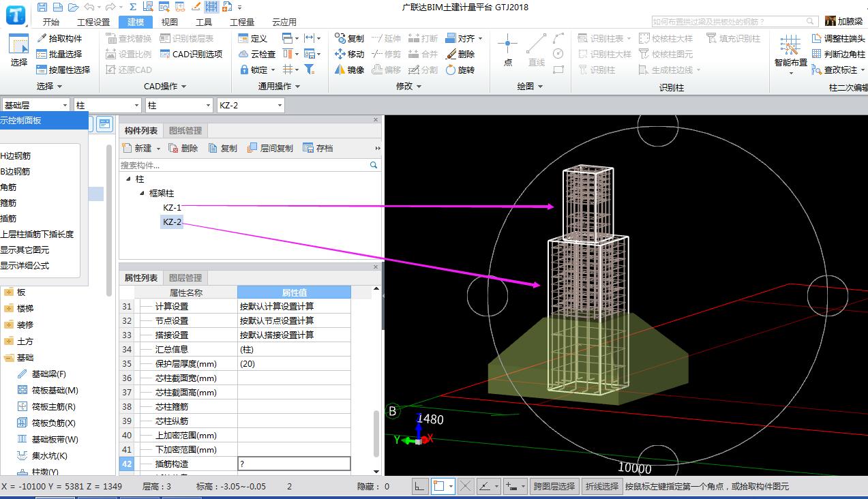Image resolution: width=868 pixels, height=499 pixels.
Task: Select KZ-1 in the component tree
Action: pos(172,207)
